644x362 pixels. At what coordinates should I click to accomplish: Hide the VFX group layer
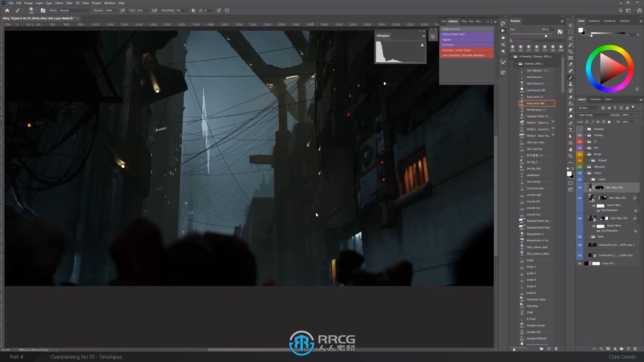click(x=580, y=148)
